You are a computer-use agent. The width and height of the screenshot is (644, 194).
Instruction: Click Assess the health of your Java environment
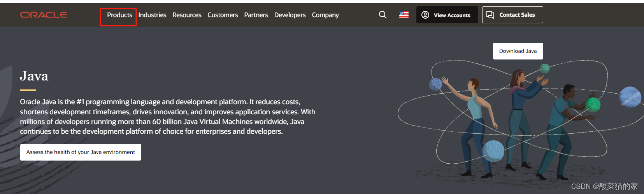(81, 152)
